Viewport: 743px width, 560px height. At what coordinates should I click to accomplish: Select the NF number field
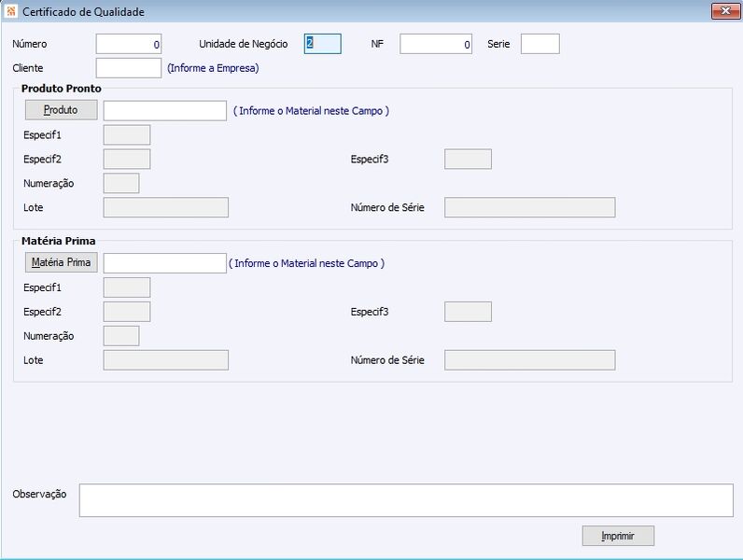436,44
